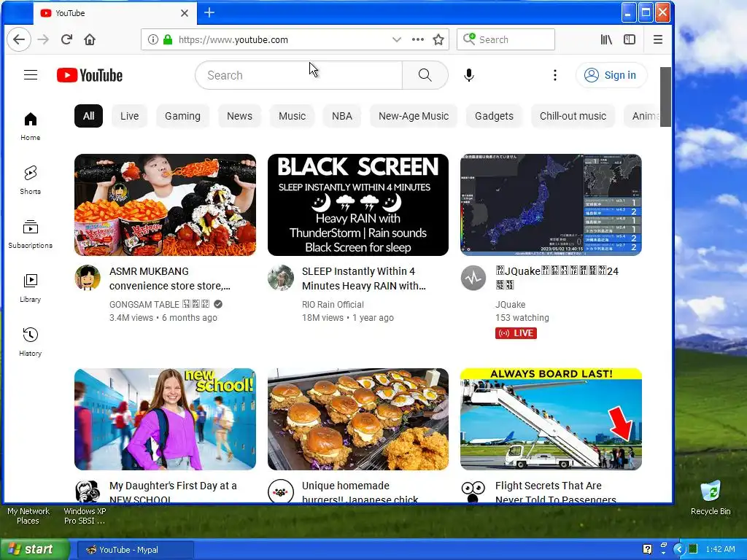Viewport: 747px width, 560px height.
Task: Open the RIO Rain Official channel link
Action: tap(333, 304)
